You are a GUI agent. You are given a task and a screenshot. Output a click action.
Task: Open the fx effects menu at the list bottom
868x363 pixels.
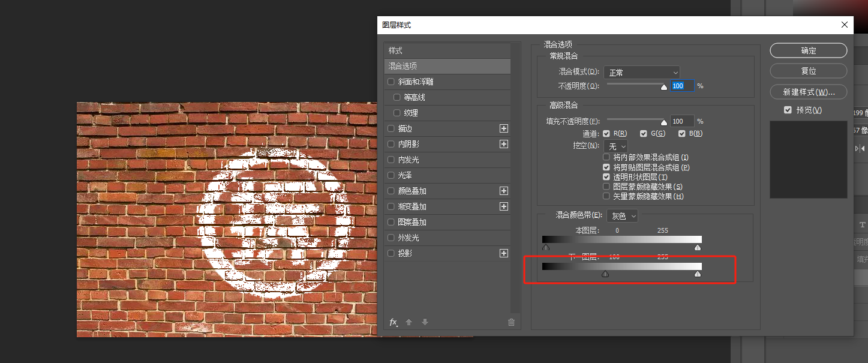click(x=394, y=322)
